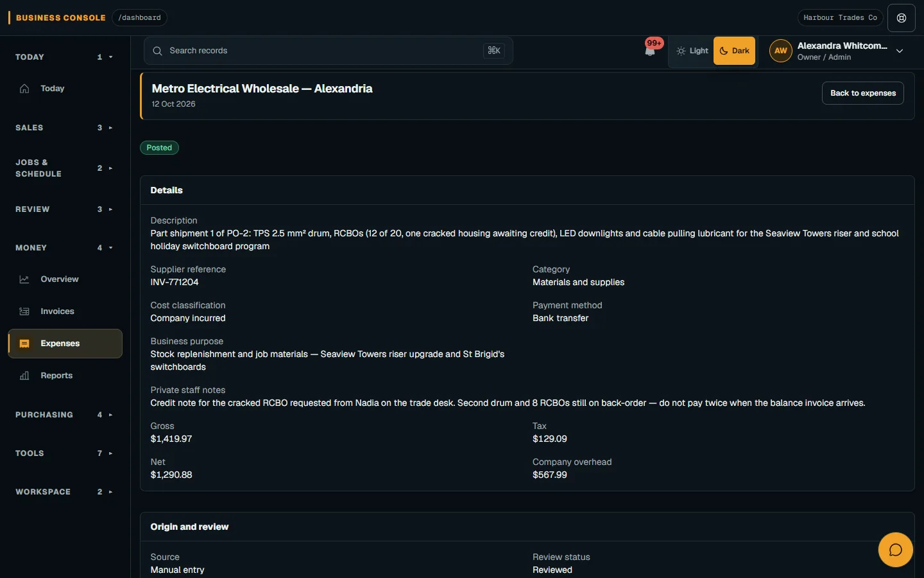Image resolution: width=924 pixels, height=578 pixels.
Task: Open Today in the sidebar
Action: (x=65, y=89)
